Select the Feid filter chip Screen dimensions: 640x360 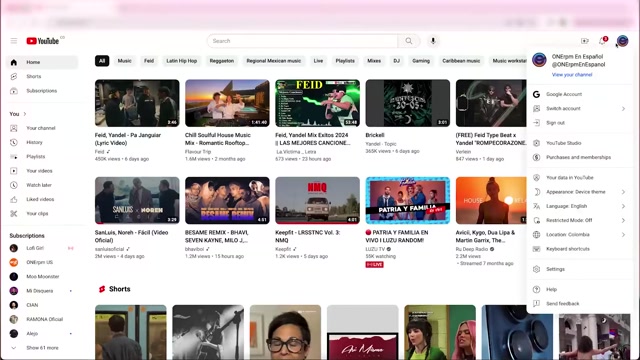[149, 61]
